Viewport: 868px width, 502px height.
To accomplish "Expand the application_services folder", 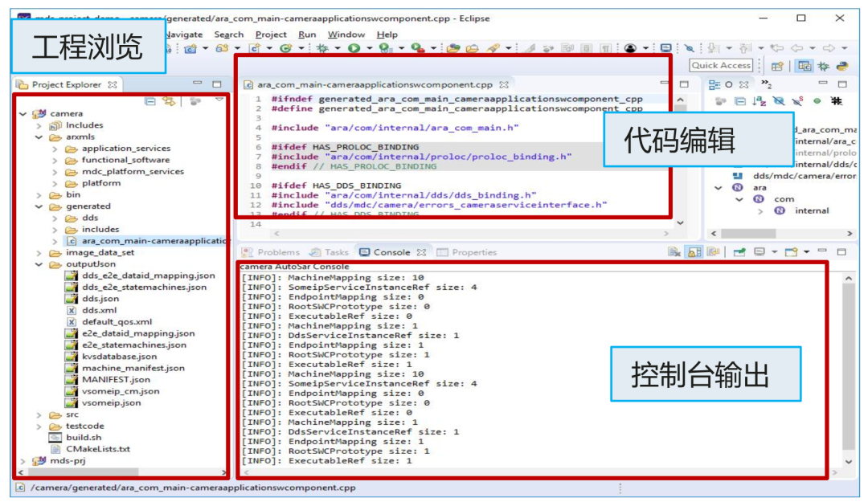I will click(55, 149).
